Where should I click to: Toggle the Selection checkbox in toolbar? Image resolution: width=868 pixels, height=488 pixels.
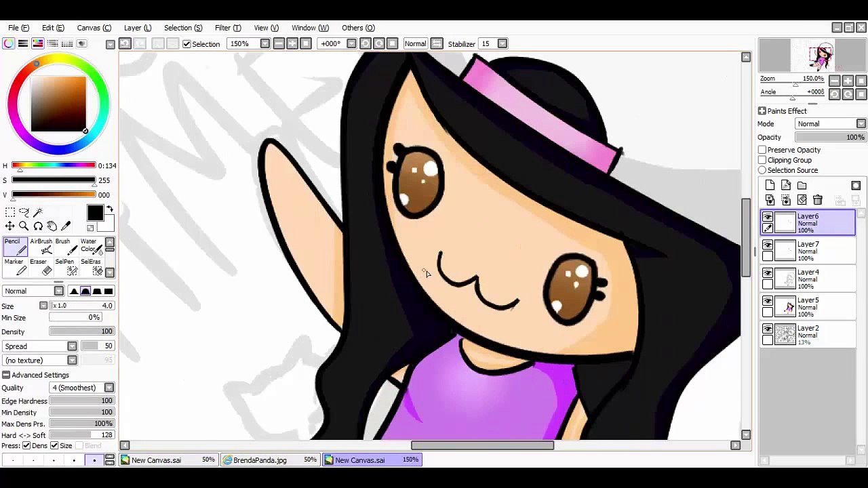[186, 44]
